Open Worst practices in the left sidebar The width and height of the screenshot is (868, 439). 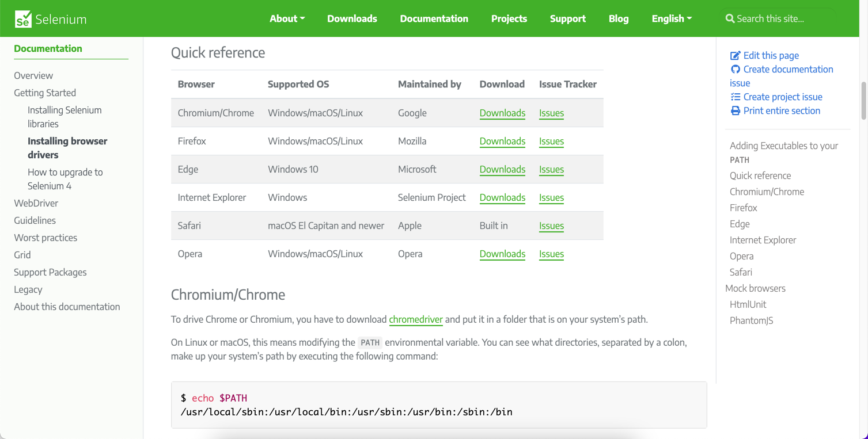(x=46, y=238)
